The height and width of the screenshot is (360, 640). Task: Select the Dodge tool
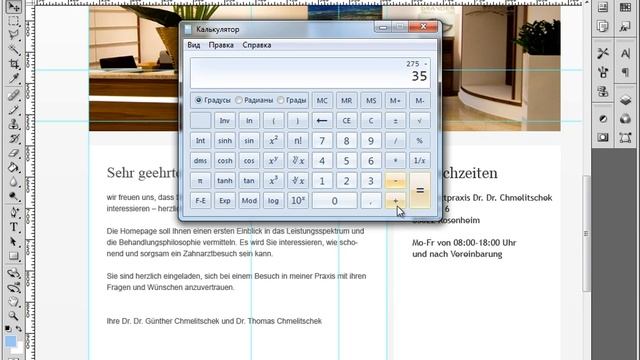(x=13, y=197)
